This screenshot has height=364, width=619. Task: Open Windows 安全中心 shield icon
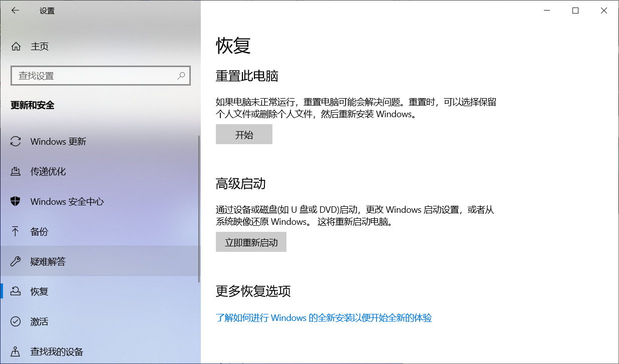pyautogui.click(x=15, y=201)
